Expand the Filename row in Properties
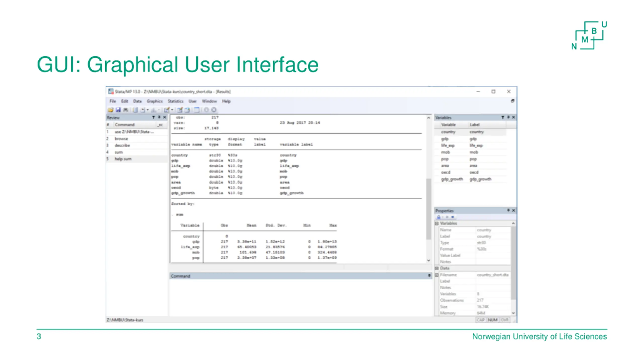 click(437, 275)
